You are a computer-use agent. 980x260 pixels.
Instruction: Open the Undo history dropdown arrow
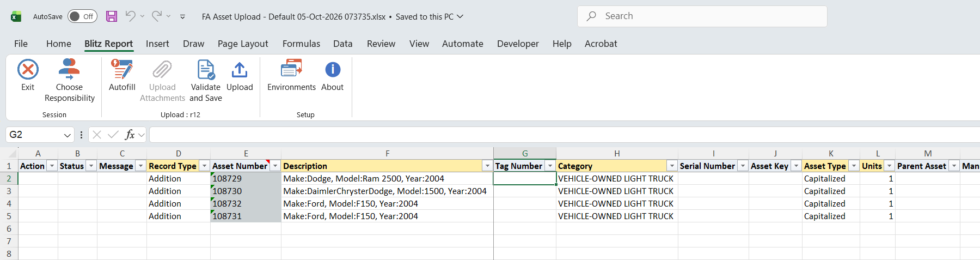(x=142, y=16)
